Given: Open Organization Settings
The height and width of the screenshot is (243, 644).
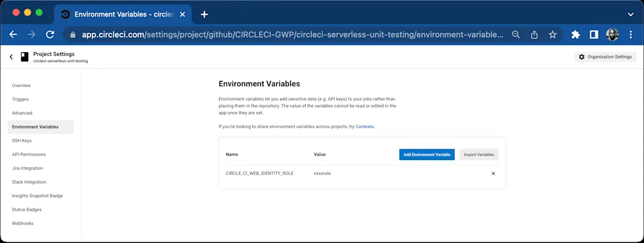Looking at the screenshot, I should coord(605,57).
